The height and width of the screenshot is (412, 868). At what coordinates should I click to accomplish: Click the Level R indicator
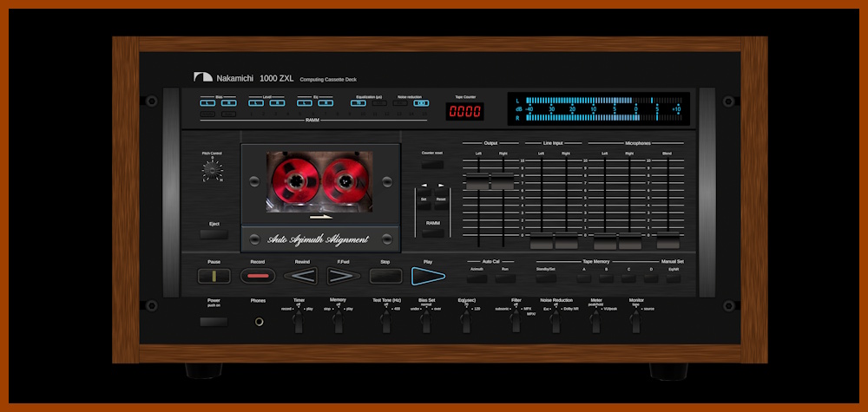(278, 103)
